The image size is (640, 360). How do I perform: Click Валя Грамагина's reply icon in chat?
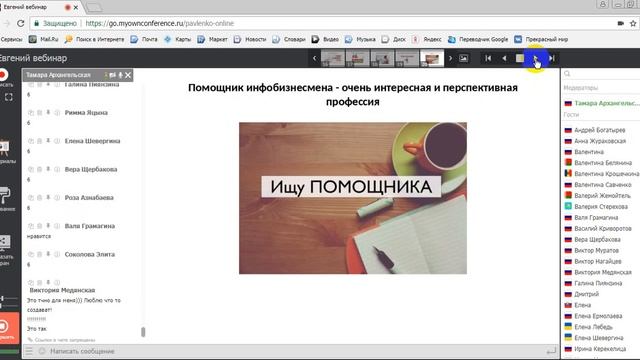[x=31, y=226]
